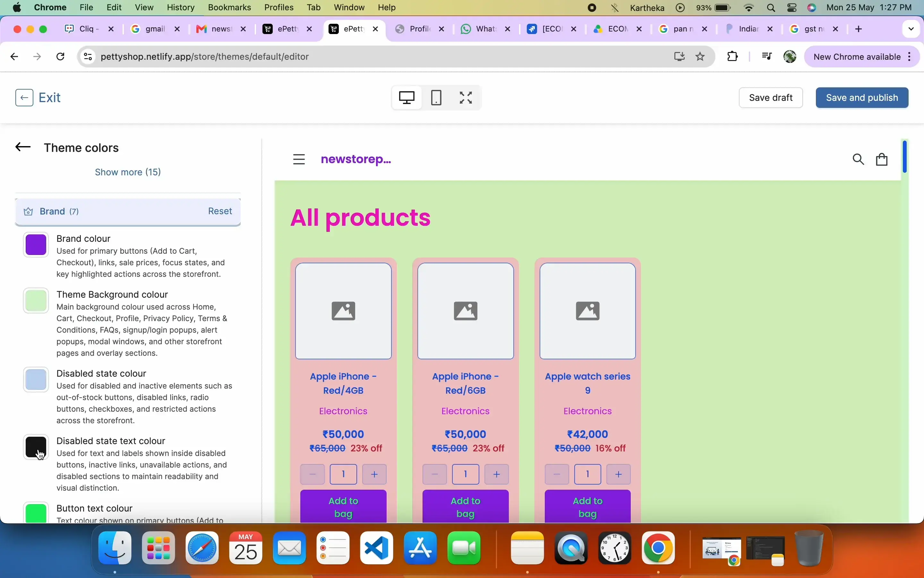The height and width of the screenshot is (578, 924).
Task: Click quantity field for Apple iPhone - Red/6GB
Action: (466, 475)
